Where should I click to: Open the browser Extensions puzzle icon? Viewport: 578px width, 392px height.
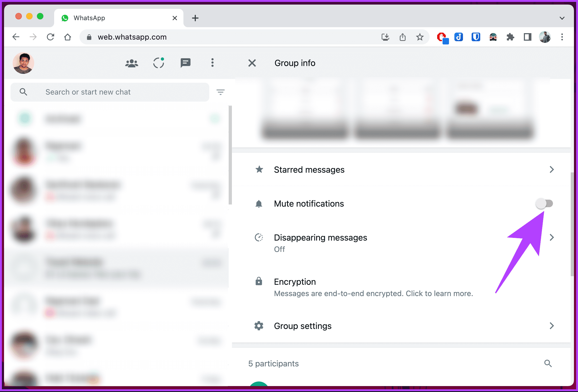510,37
